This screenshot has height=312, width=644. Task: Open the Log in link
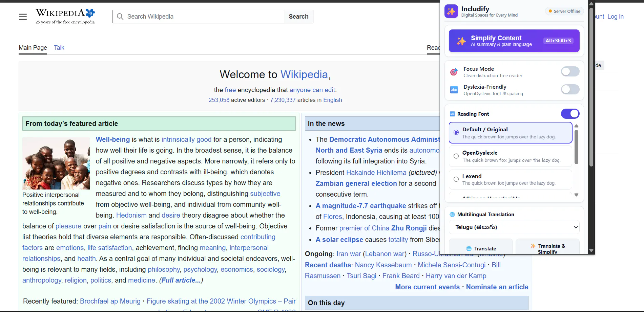[x=615, y=17]
